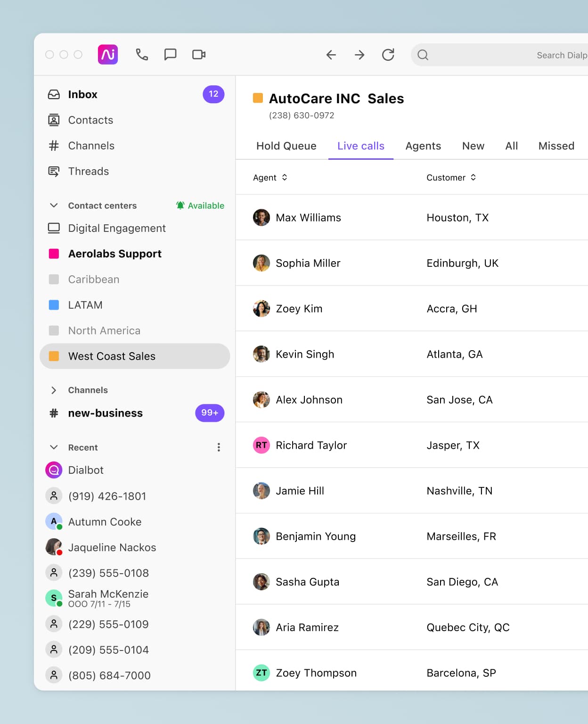
Task: Sort the table by Agent column
Action: (270, 178)
